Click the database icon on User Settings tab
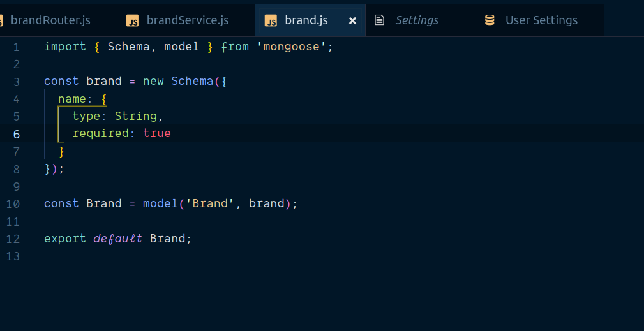Image resolution: width=644 pixels, height=331 pixels. coord(490,20)
